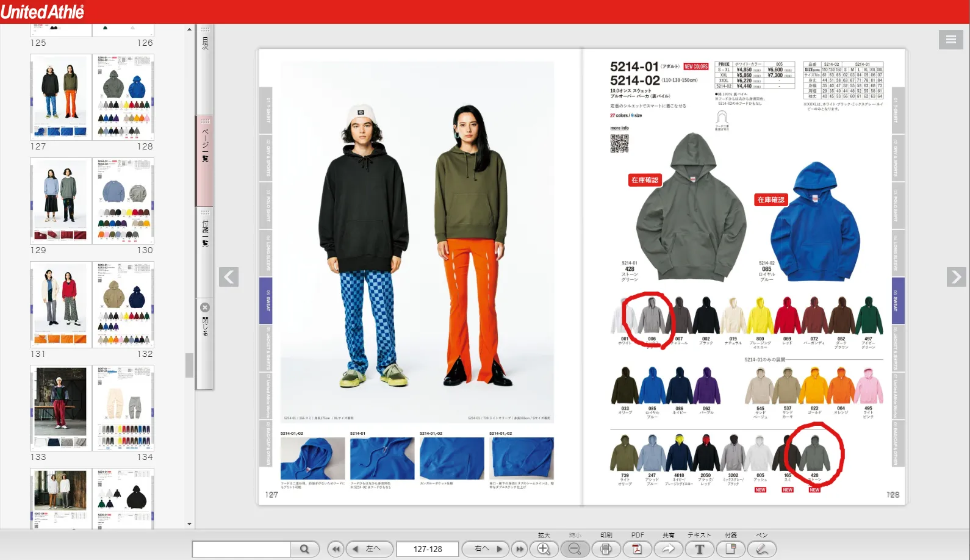Click the large royal blue hoodie image
Viewport: 970px width, 560px height.
click(x=816, y=221)
